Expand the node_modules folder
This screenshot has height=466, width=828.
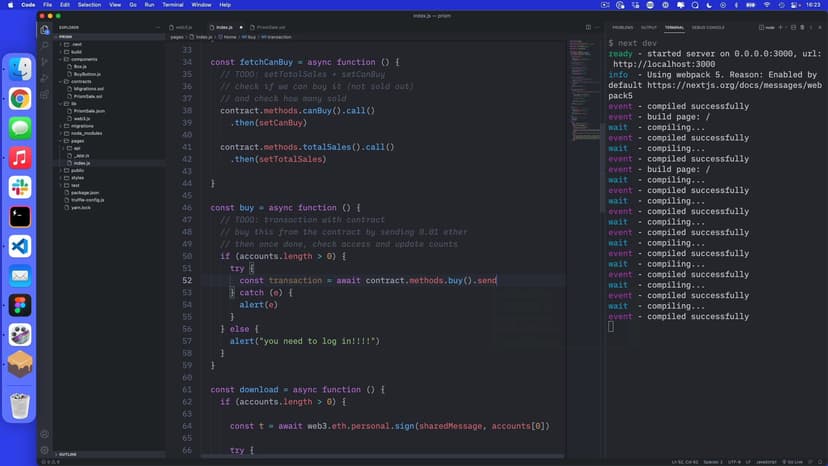pyautogui.click(x=85, y=133)
